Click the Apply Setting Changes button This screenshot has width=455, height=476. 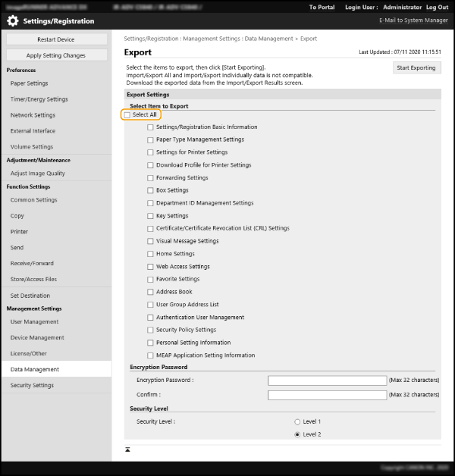tap(56, 55)
